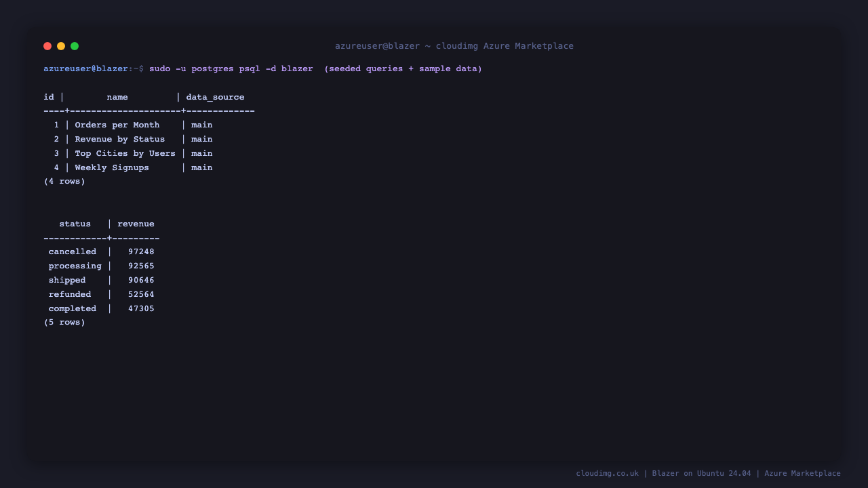The width and height of the screenshot is (868, 488).
Task: Click 'main' in the Revenue by Status row
Action: (x=202, y=139)
